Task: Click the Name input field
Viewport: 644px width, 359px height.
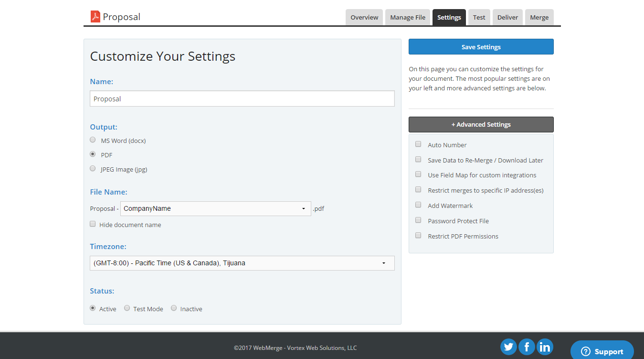Action: pyautogui.click(x=242, y=98)
